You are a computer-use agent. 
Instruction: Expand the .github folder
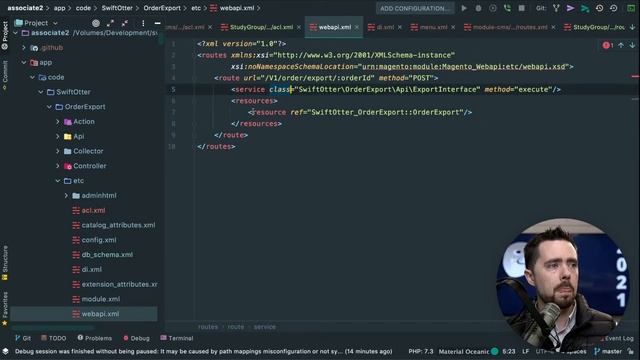coord(24,48)
